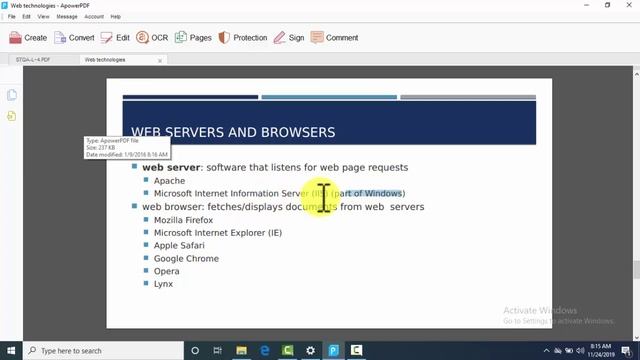The image size is (640, 360).
Task: Show the page thumbnails sidebar panel
Action: (x=12, y=95)
